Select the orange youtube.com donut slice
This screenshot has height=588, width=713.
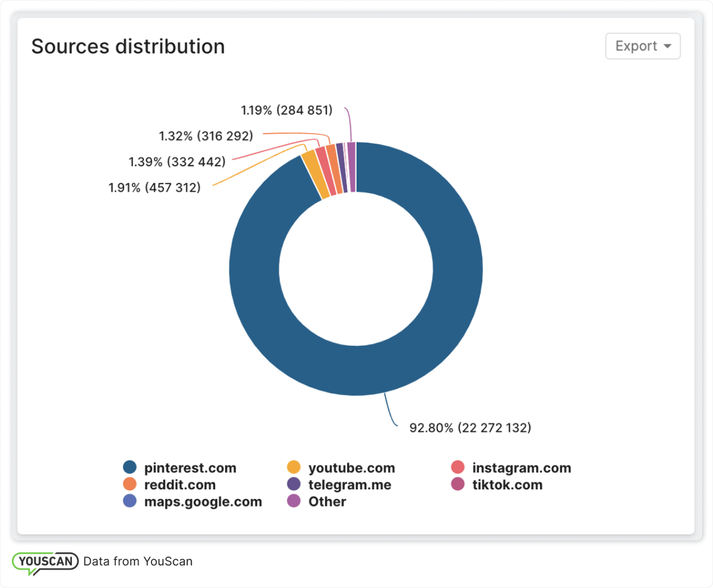click(315, 175)
